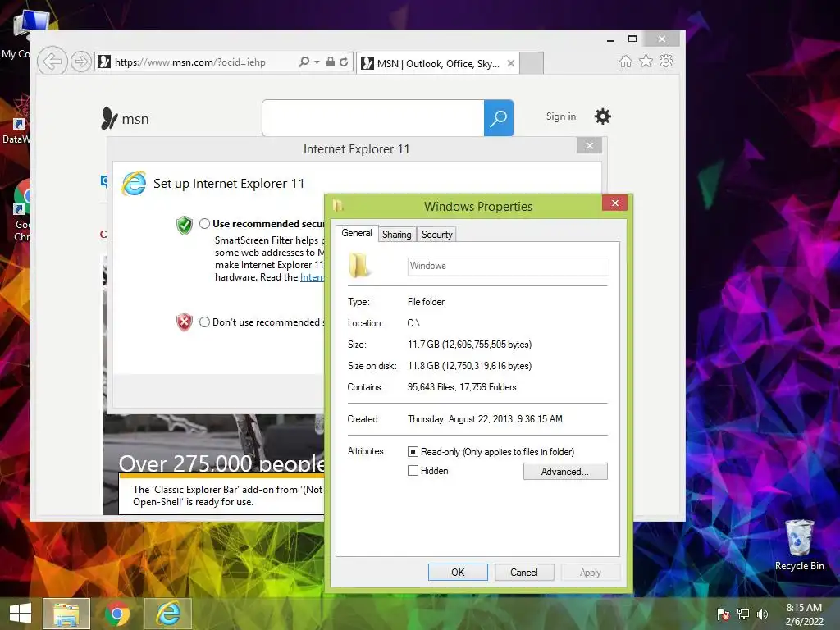The image size is (840, 630).
Task: Click the Created date text
Action: 485,419
